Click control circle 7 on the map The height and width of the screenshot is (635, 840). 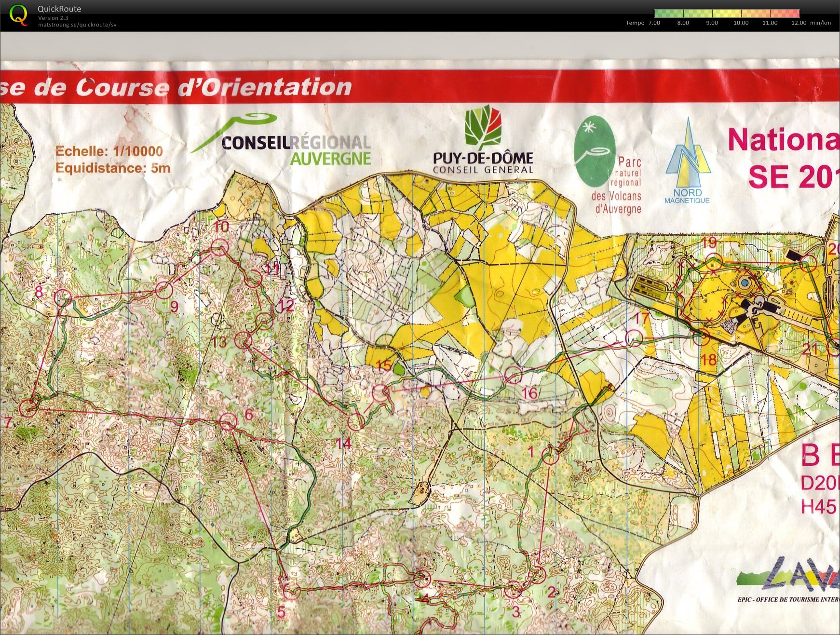coord(27,408)
